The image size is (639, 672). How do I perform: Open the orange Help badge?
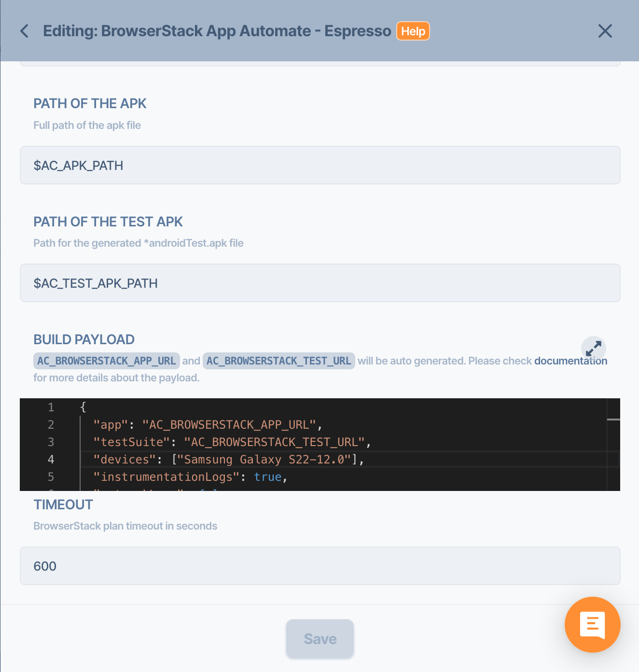tap(413, 31)
